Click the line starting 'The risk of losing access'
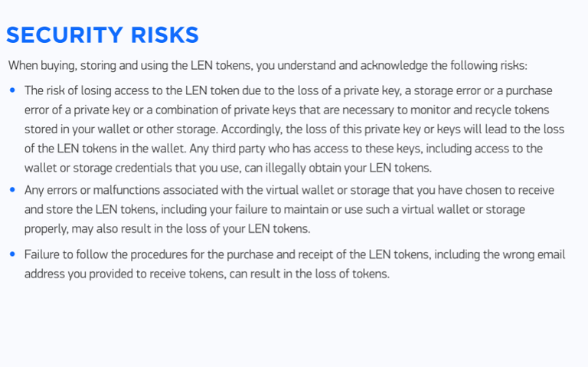Viewport: 588px width, 367px height. click(289, 90)
